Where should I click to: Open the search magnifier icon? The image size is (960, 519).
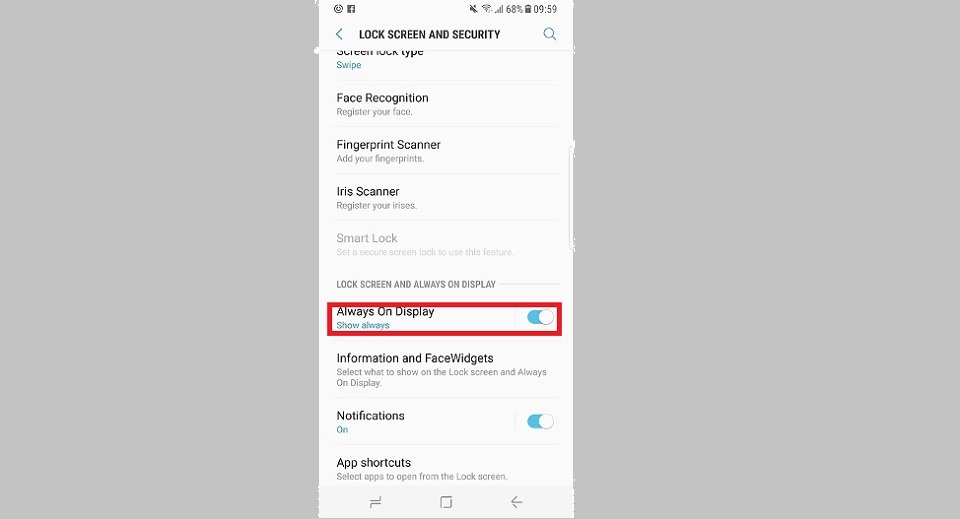coord(550,34)
